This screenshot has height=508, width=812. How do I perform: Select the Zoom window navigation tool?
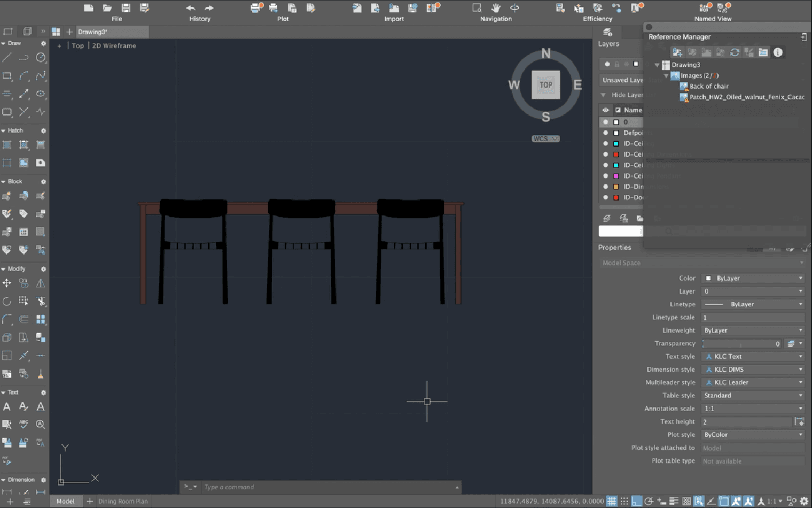pos(477,8)
